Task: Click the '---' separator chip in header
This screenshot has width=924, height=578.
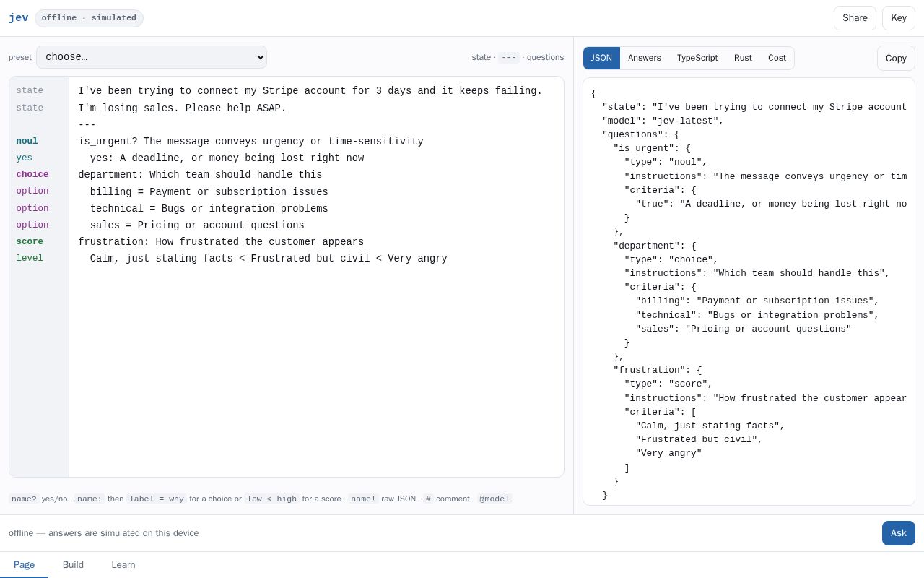Action: 509,57
